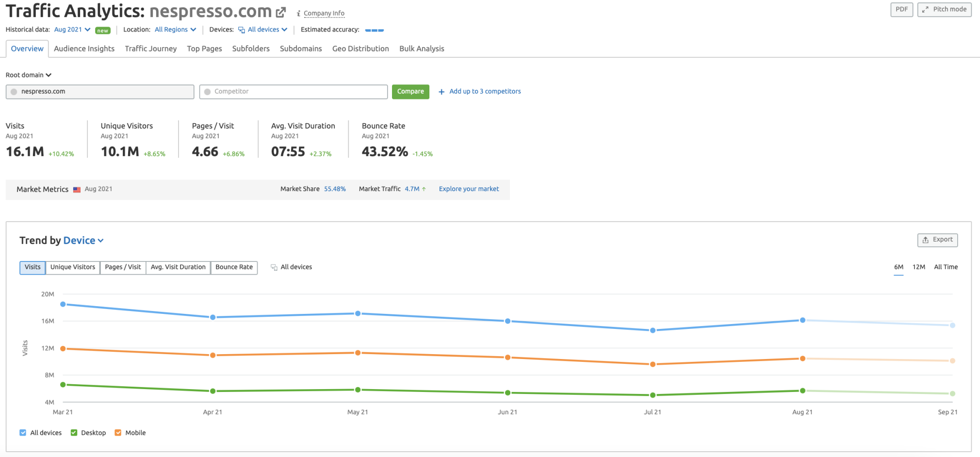The width and height of the screenshot is (980, 457).
Task: Select the All Time range
Action: [946, 267]
